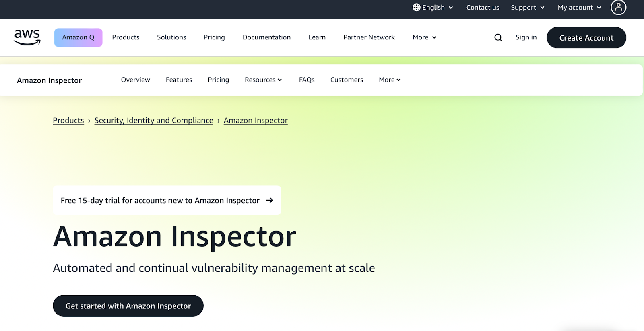Click the Automated and continual vulnerability tagline

pyautogui.click(x=214, y=268)
